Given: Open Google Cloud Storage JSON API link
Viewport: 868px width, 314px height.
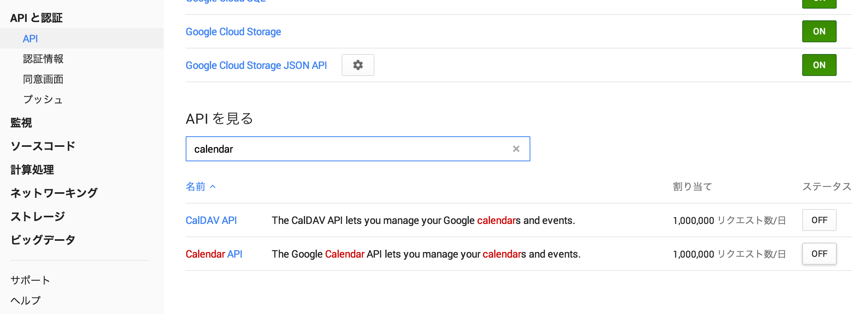Looking at the screenshot, I should (256, 65).
